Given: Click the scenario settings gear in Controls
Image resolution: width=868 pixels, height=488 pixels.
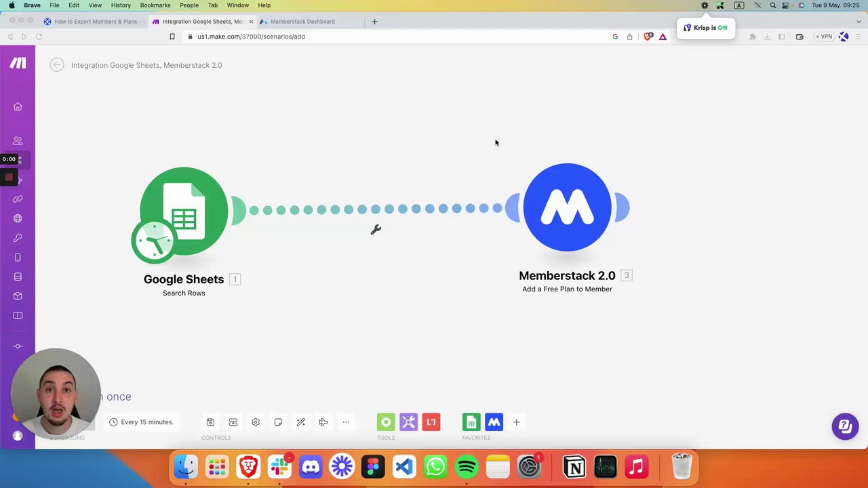Looking at the screenshot, I should tap(256, 422).
